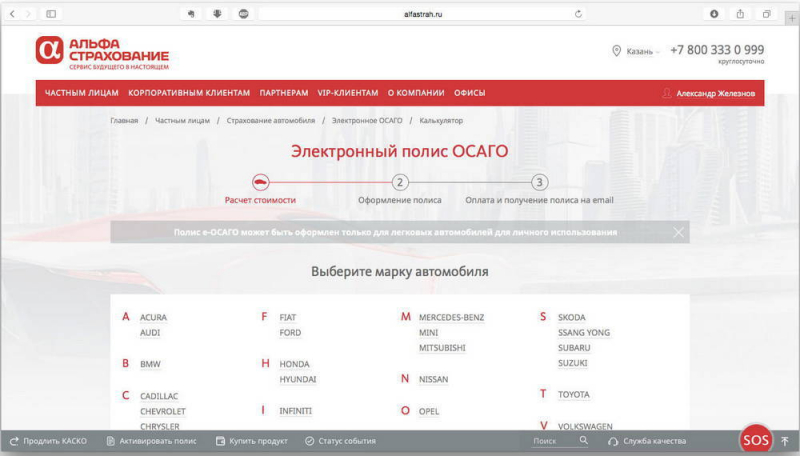Click the scroll-to-top arrow icon
This screenshot has width=800, height=456.
coord(785,441)
